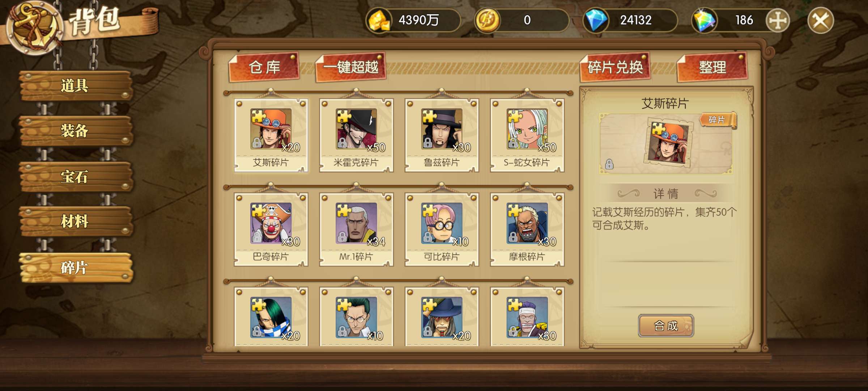Select the 可比碎片 fragment card
The height and width of the screenshot is (391, 868).
point(442,230)
